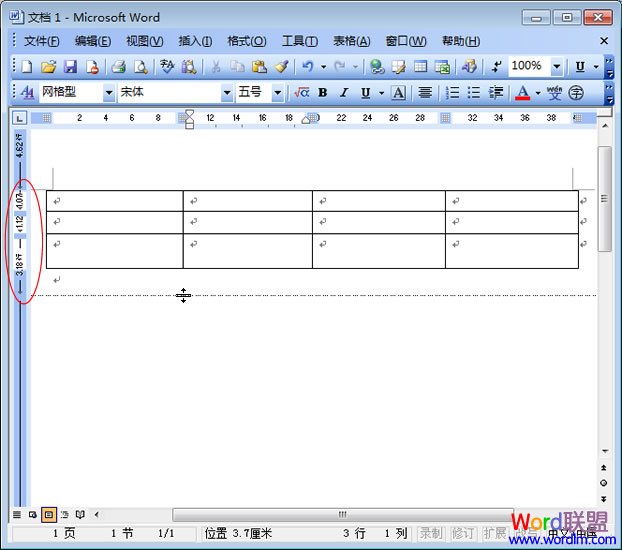Expand the zoom 100% dropdown

click(557, 67)
